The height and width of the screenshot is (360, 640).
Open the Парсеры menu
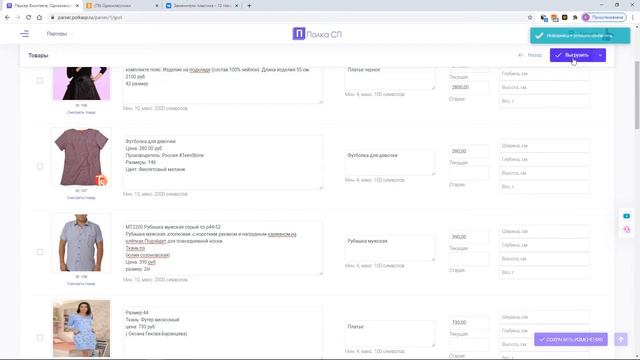[57, 34]
